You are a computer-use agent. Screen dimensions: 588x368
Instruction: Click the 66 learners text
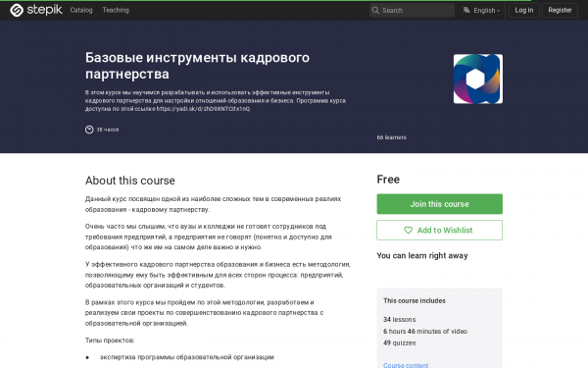point(391,137)
